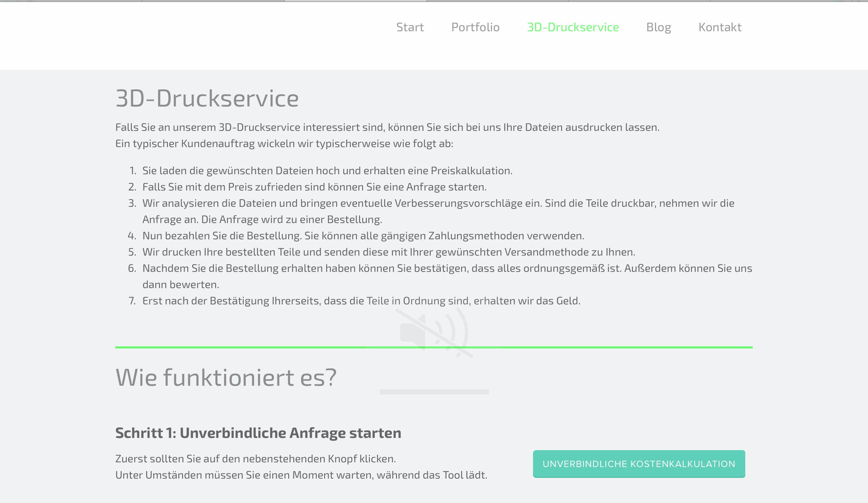The width and height of the screenshot is (868, 503).
Task: Navigate to the Kontakt page
Action: pyautogui.click(x=720, y=27)
